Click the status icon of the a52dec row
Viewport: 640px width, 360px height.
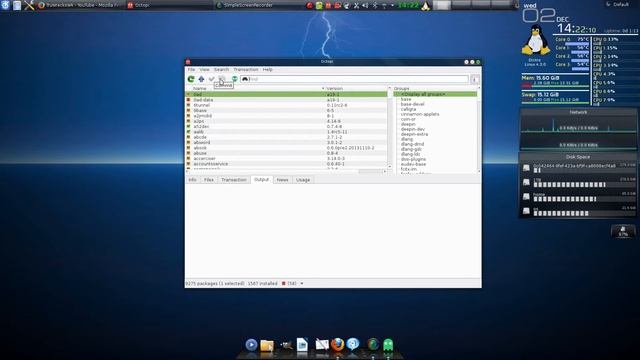[188, 127]
